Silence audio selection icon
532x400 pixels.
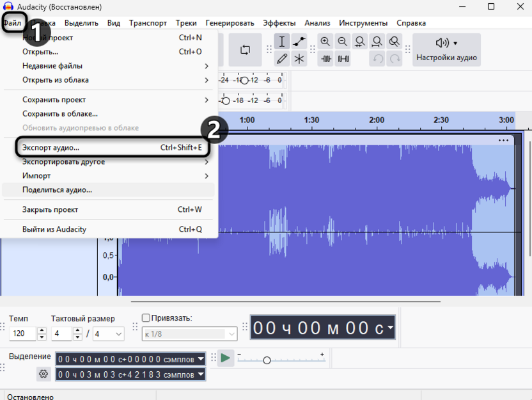[x=343, y=59]
